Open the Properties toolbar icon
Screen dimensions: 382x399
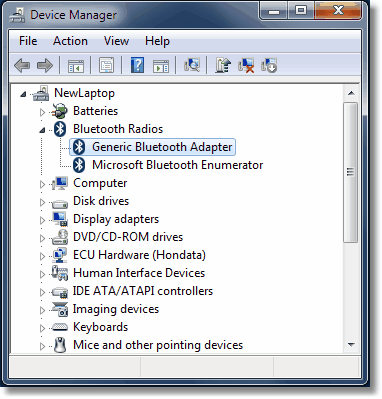point(106,65)
